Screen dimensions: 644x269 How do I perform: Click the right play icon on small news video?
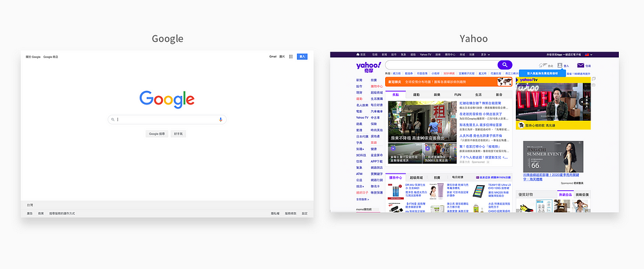428,148
